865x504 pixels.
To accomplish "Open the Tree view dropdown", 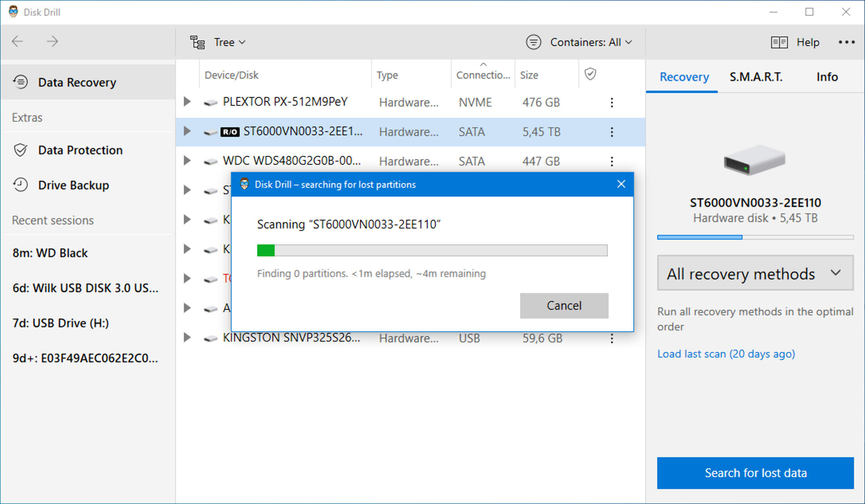I will (x=229, y=42).
